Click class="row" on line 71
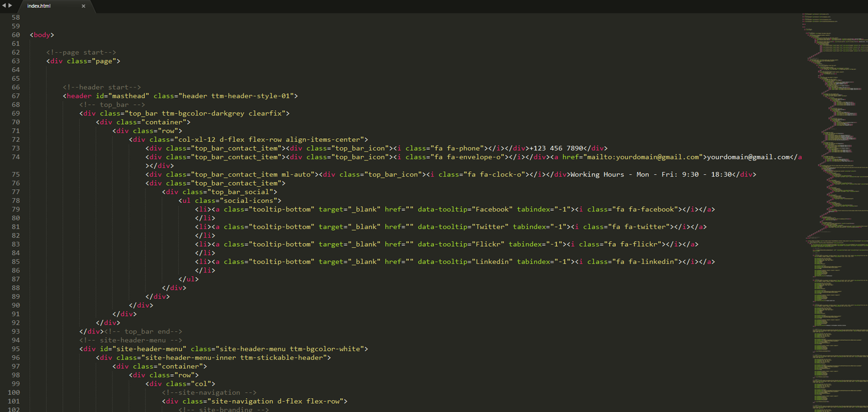The image size is (868, 412). click(156, 131)
